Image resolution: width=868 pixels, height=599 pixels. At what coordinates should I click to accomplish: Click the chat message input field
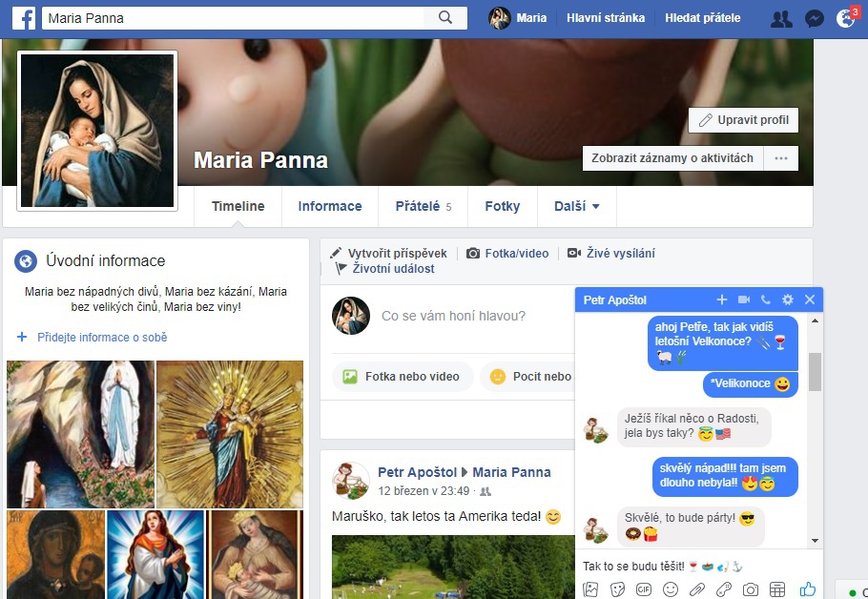click(698, 566)
